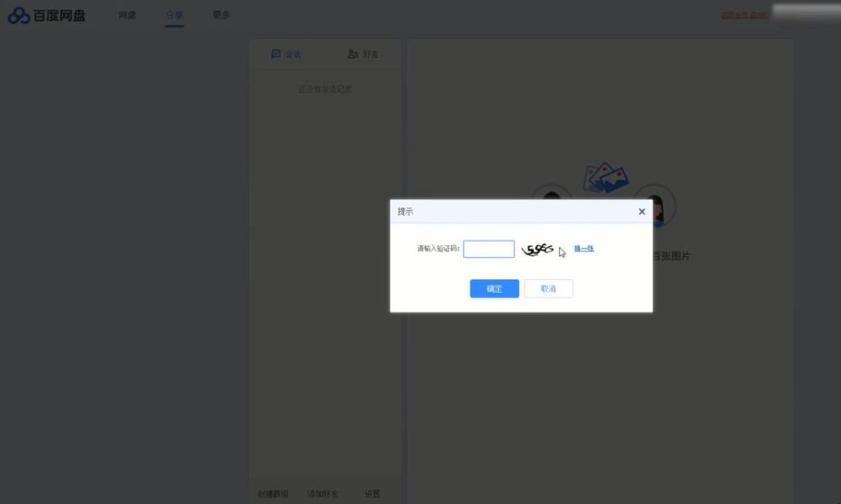Open 设置 at the panel bottom
Image resolution: width=841 pixels, height=504 pixels.
coord(372,494)
